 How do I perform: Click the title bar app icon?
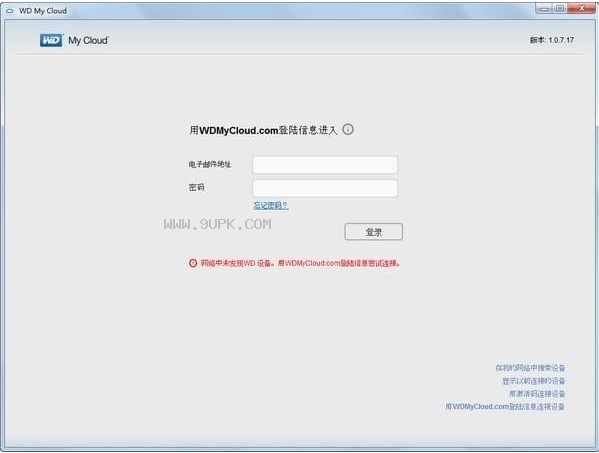(x=10, y=11)
